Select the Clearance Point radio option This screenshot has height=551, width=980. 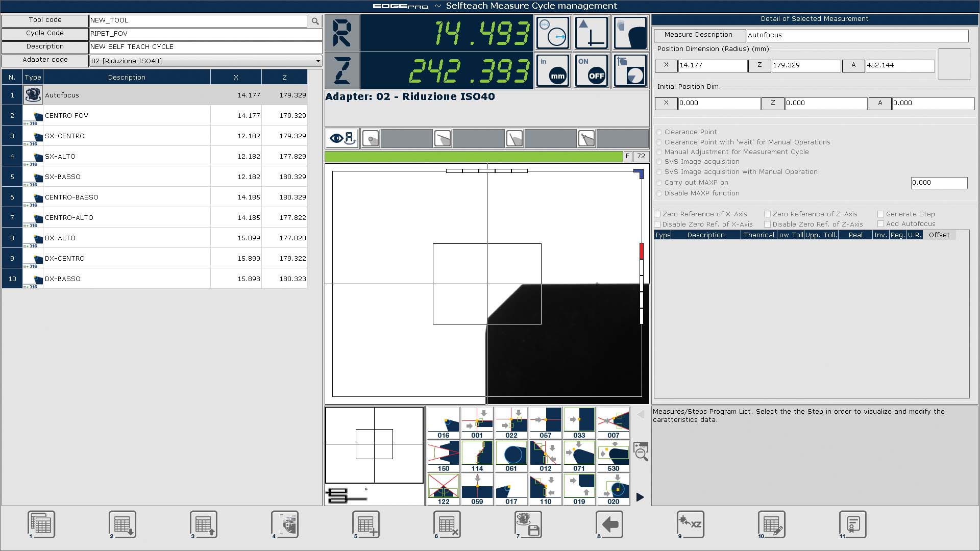coord(659,132)
